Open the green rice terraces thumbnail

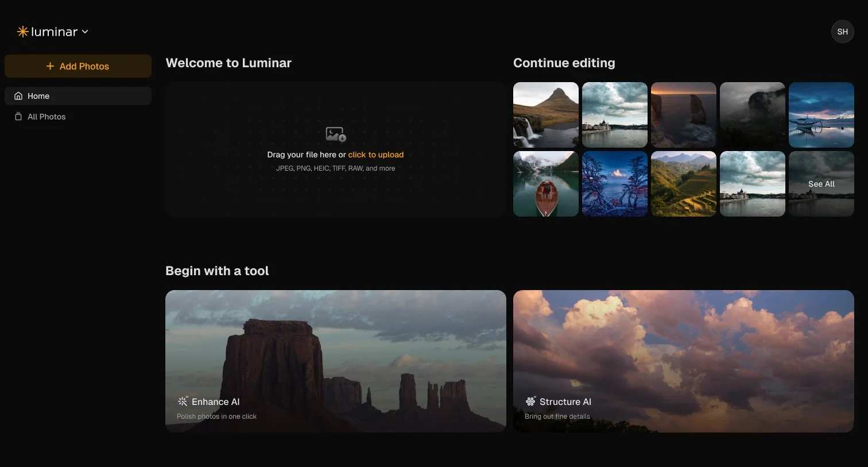point(684,184)
